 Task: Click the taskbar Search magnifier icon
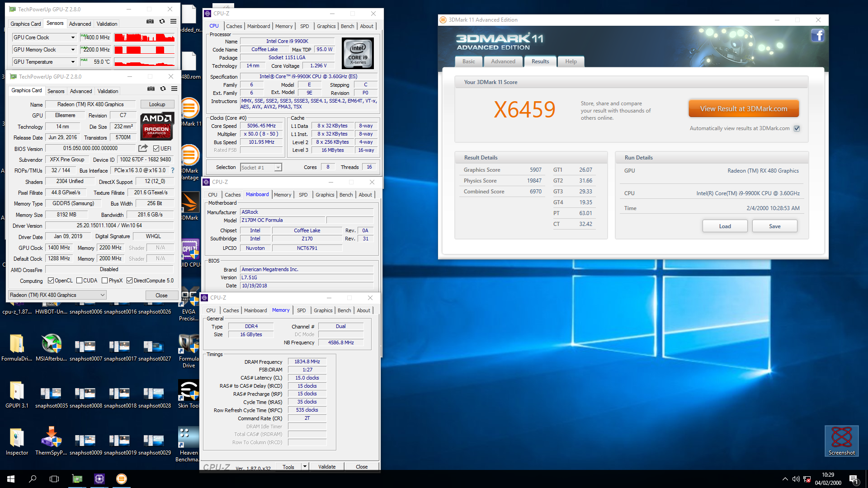[x=33, y=479]
